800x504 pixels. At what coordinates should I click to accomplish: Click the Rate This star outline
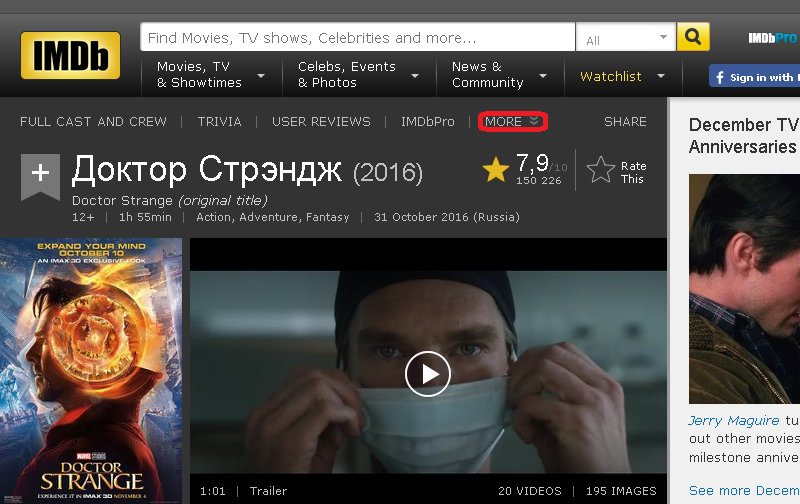click(x=601, y=169)
